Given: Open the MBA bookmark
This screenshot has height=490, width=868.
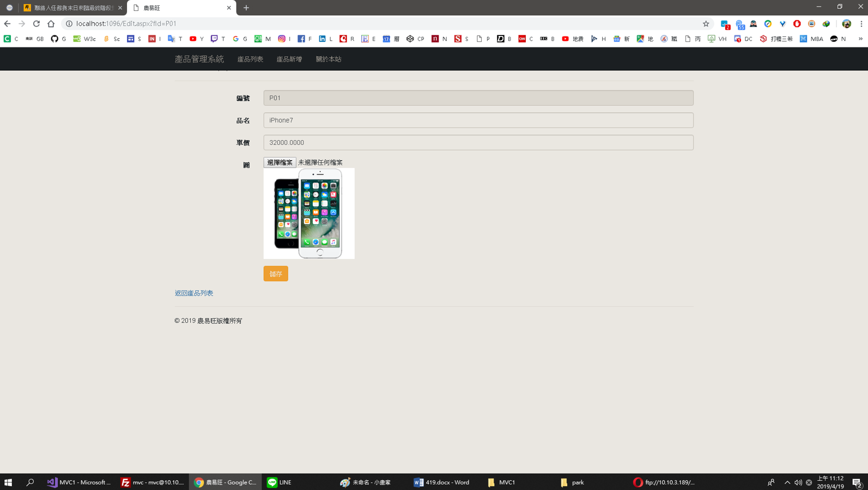Looking at the screenshot, I should tap(811, 39).
